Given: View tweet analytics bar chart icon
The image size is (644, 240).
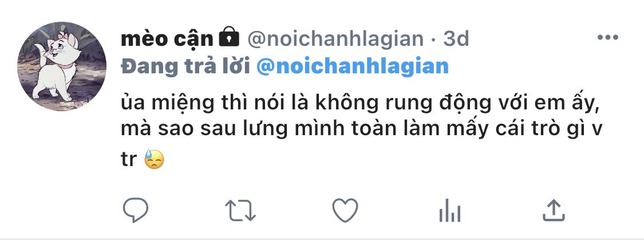Looking at the screenshot, I should (x=450, y=211).
